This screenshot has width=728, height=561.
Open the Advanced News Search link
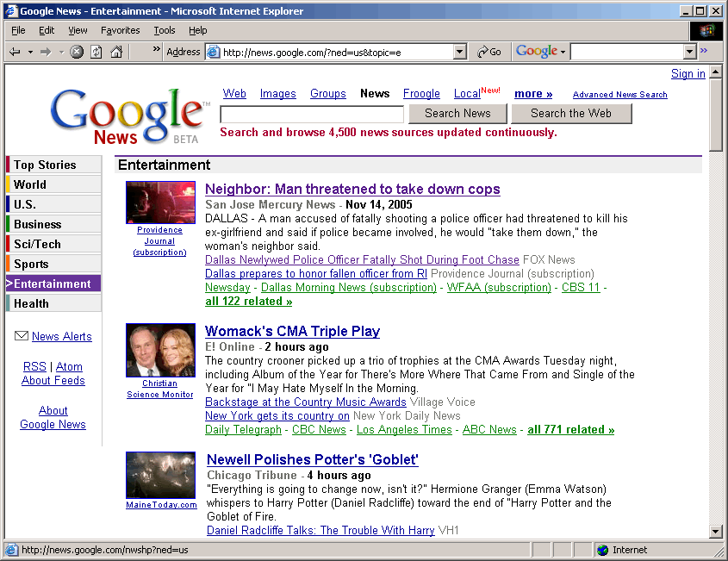coord(619,94)
